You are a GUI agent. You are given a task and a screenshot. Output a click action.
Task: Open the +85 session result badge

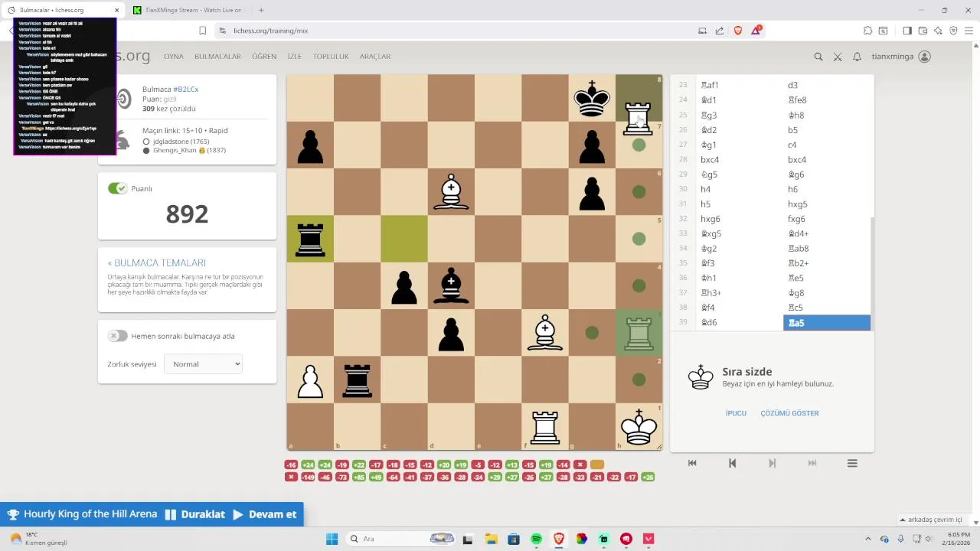click(358, 477)
